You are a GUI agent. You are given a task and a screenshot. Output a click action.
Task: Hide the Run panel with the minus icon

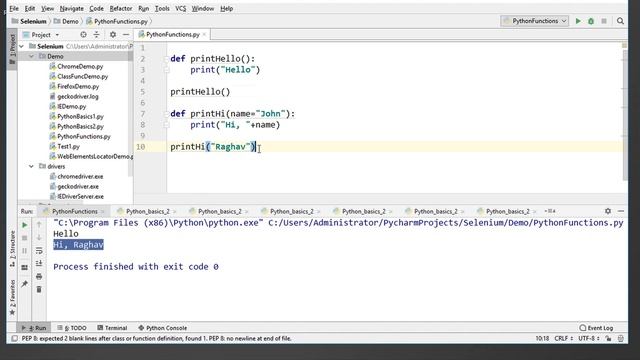click(621, 211)
